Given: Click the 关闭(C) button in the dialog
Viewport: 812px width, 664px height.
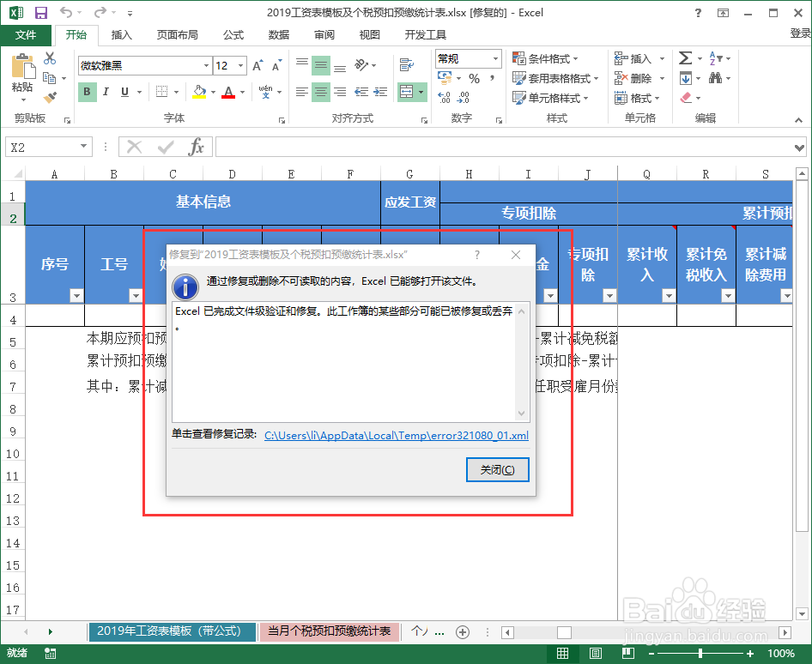Looking at the screenshot, I should pyautogui.click(x=498, y=469).
